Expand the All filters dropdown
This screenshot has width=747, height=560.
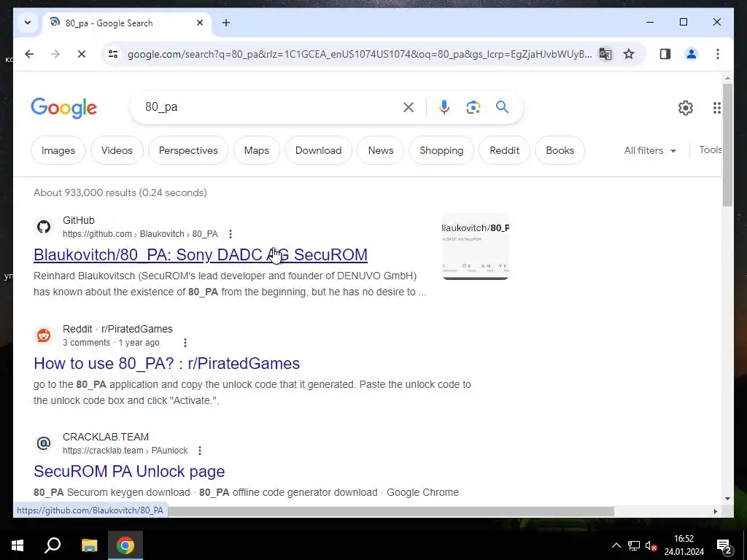tap(650, 150)
